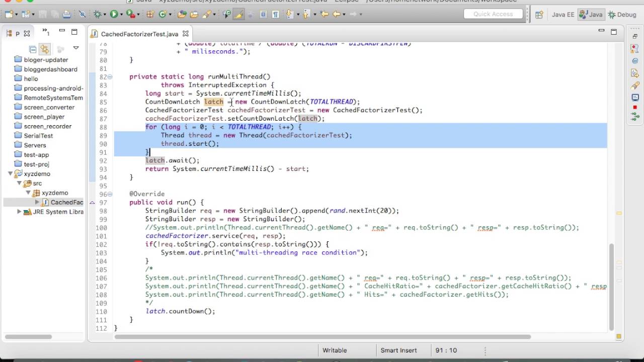Show hidden Package Explorer views chevron

[45, 33]
